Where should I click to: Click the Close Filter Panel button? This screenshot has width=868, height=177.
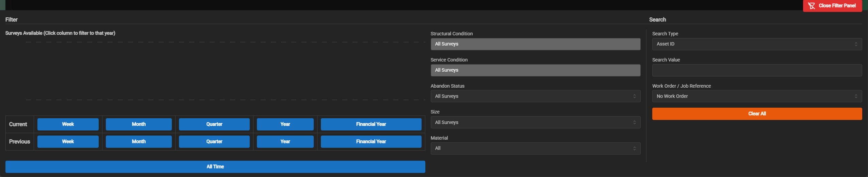[x=832, y=6]
